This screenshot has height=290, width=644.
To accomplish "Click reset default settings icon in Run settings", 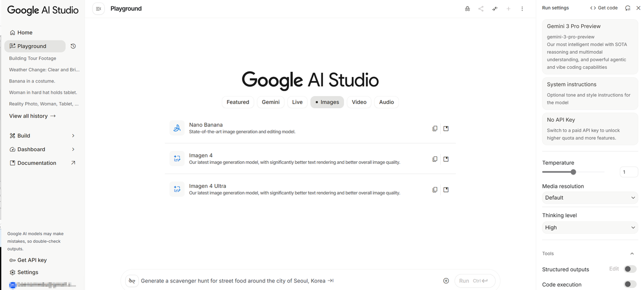I will [627, 8].
